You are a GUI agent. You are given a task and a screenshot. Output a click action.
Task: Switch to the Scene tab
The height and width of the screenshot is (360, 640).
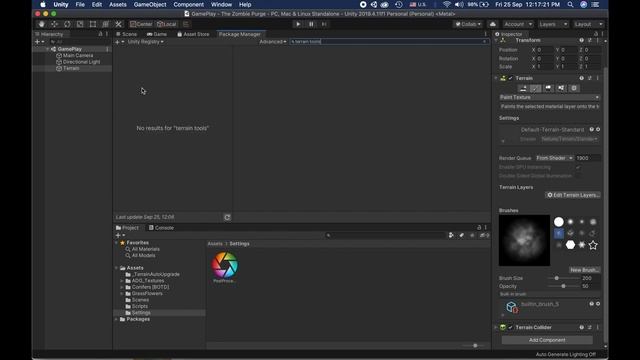(x=126, y=34)
